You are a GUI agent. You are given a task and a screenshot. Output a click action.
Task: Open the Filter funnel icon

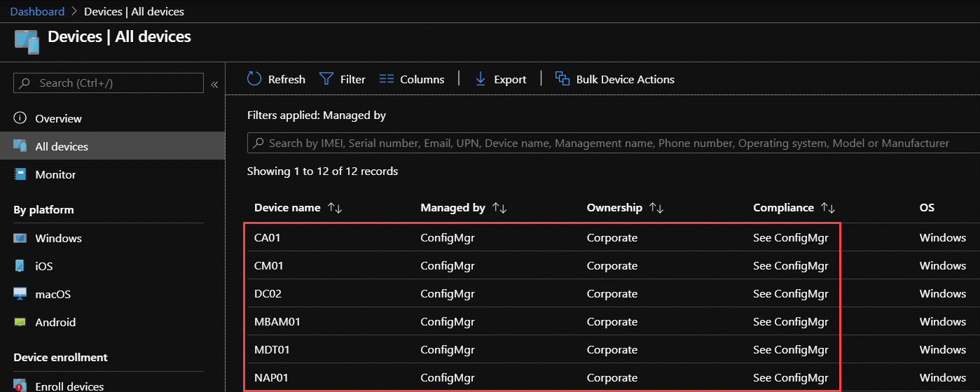[326, 79]
